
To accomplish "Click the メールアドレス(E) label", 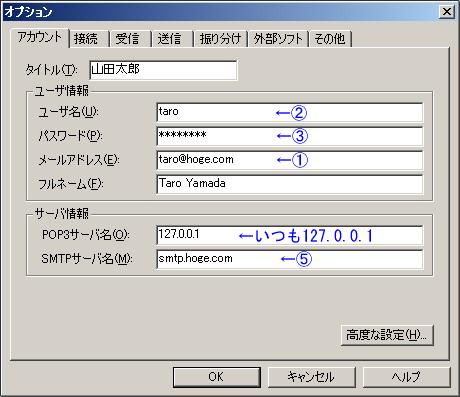I will pyautogui.click(x=79, y=160).
